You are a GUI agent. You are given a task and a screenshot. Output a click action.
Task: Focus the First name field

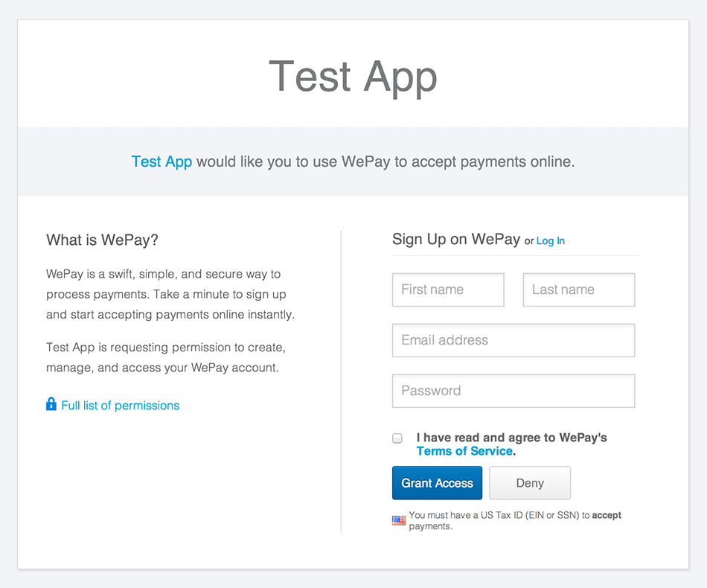[448, 290]
